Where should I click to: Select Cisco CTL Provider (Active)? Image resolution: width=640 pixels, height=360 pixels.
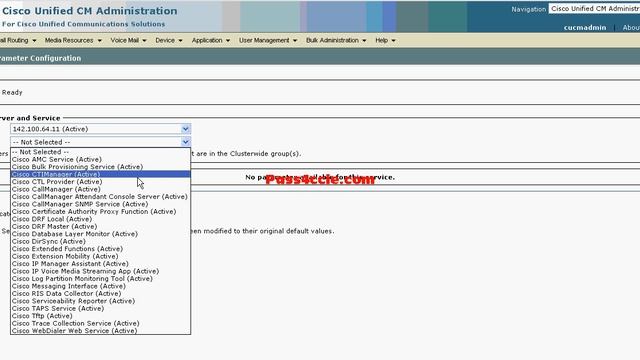click(x=100, y=182)
